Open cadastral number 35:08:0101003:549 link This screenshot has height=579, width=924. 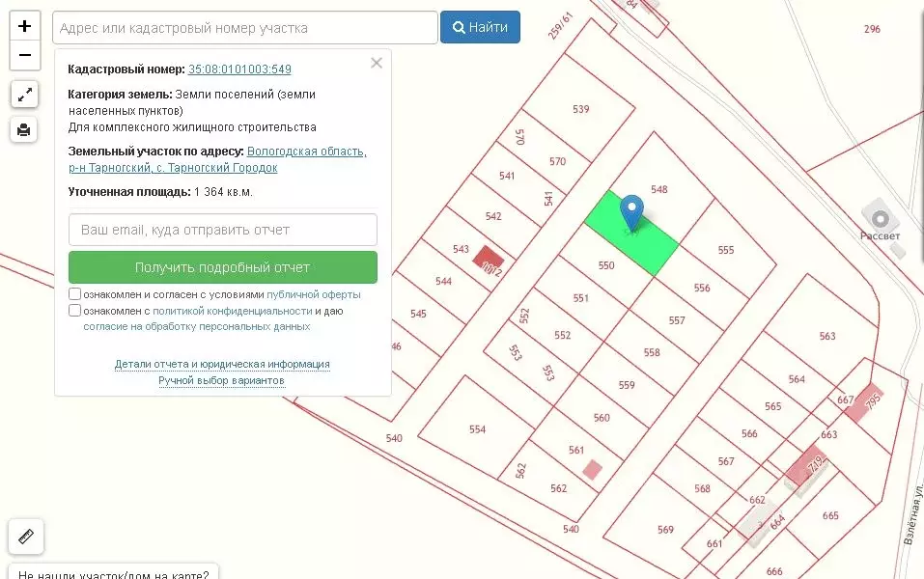[239, 69]
